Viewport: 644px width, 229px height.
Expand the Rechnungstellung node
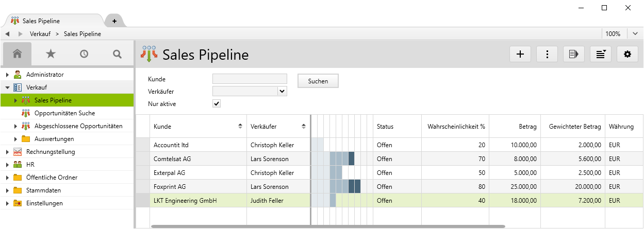tap(7, 152)
